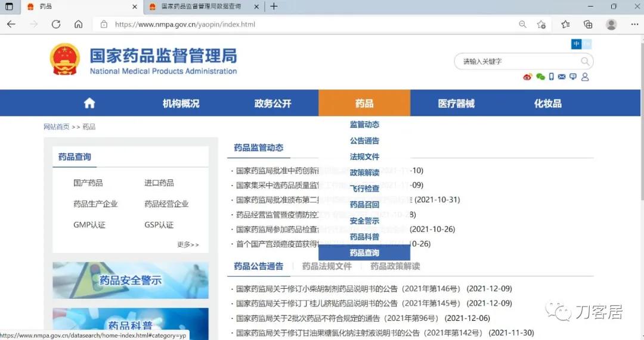Click 更多>> in 药品查询 panel
The height and width of the screenshot is (340, 644).
pyautogui.click(x=188, y=245)
